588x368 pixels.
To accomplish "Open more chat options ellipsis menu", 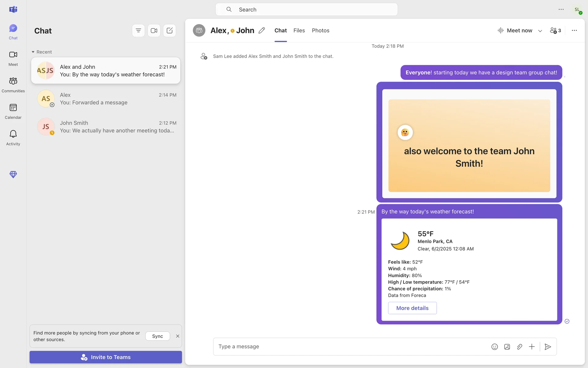I will (x=574, y=30).
